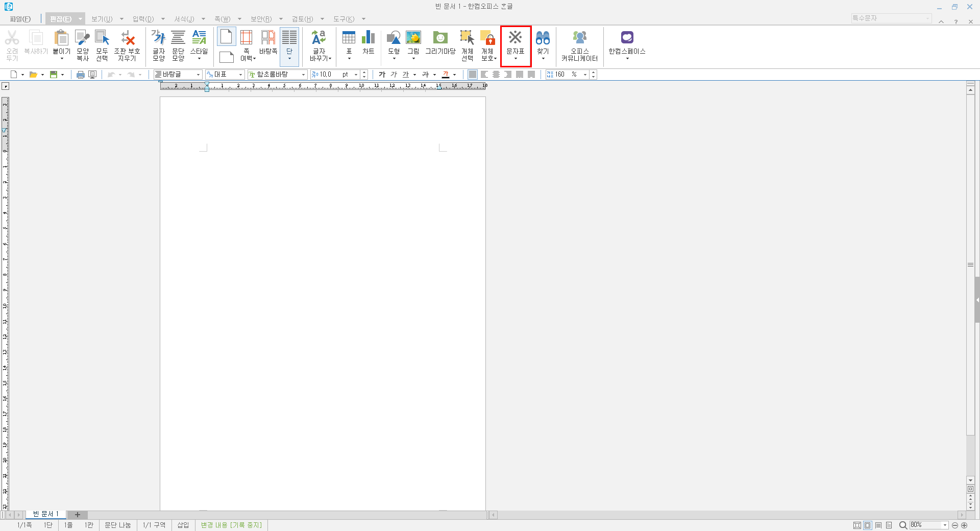The image size is (980, 531).
Task: Toggle 삽입 insert mode in status bar
Action: coord(183,525)
